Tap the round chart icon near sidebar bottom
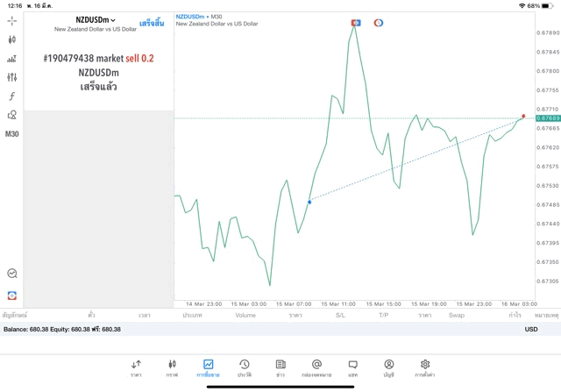Viewport: 561px width, 392px height. click(12, 274)
